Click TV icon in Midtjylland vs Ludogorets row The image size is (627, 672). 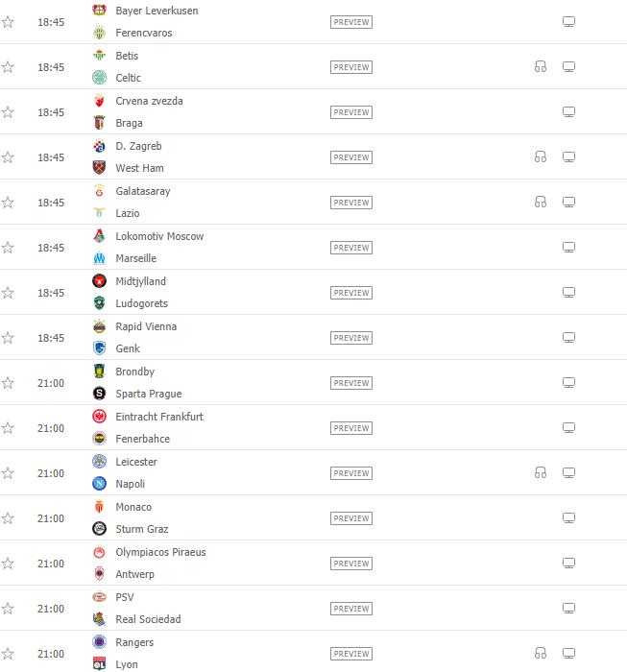[568, 293]
